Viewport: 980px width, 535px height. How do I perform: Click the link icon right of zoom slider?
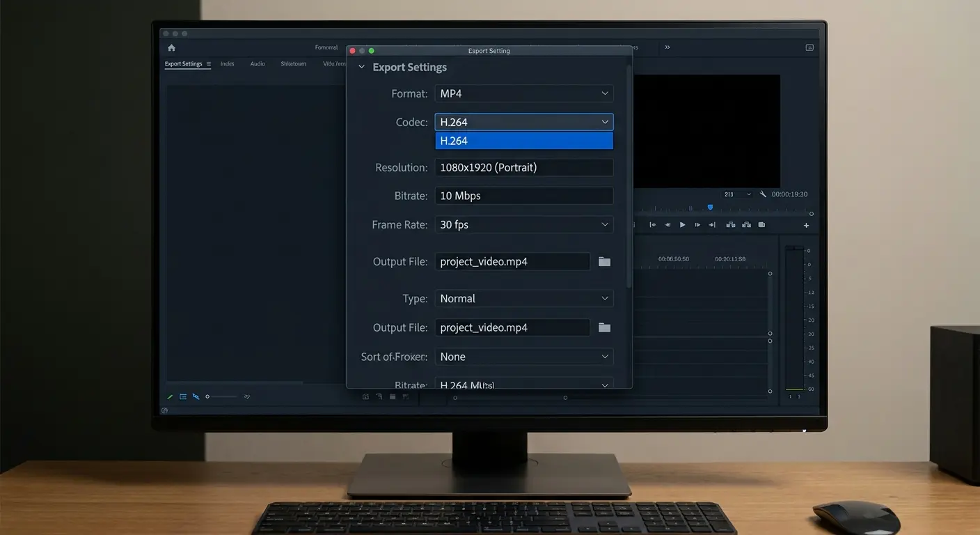pos(246,397)
